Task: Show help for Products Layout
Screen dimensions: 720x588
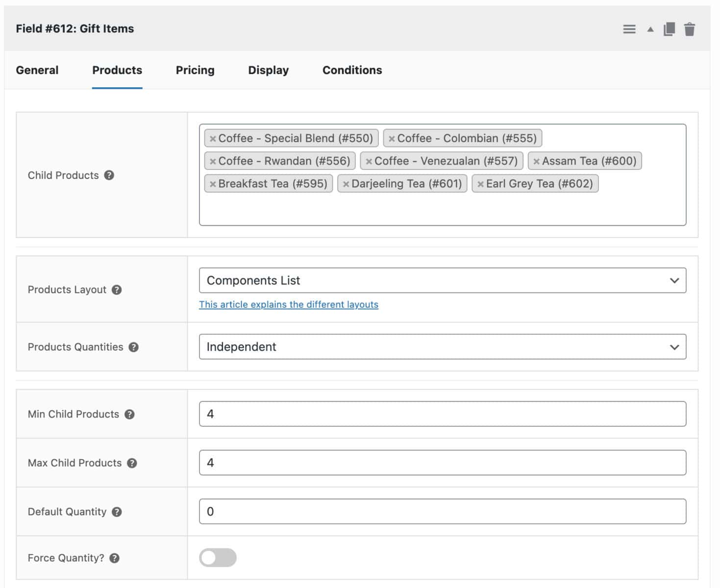Action: (x=117, y=290)
